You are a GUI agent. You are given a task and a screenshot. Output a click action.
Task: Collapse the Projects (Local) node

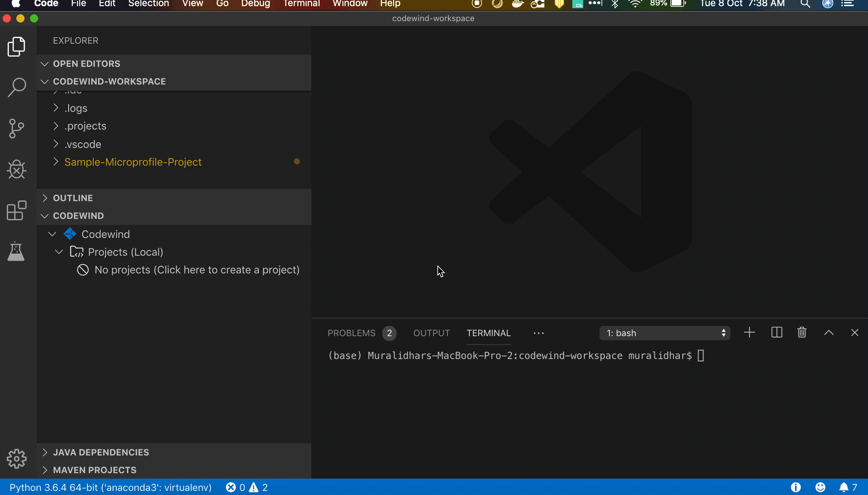(x=59, y=252)
